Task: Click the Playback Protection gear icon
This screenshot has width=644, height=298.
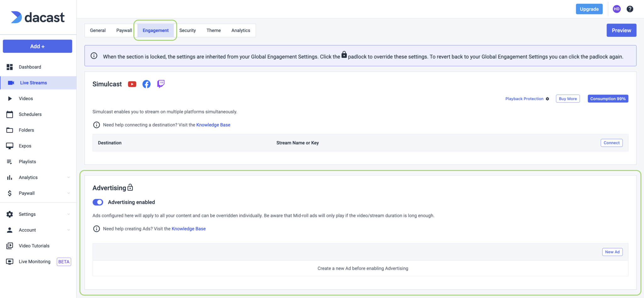Action: (547, 99)
